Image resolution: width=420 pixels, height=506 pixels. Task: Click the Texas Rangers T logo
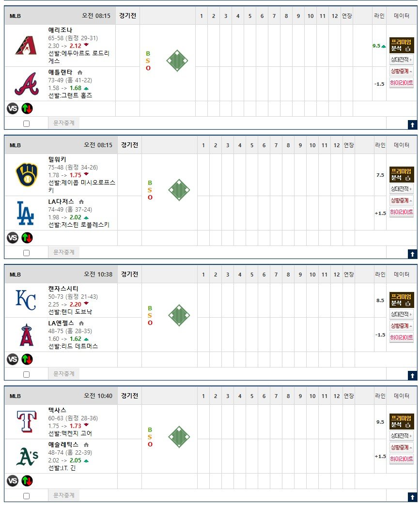click(27, 421)
